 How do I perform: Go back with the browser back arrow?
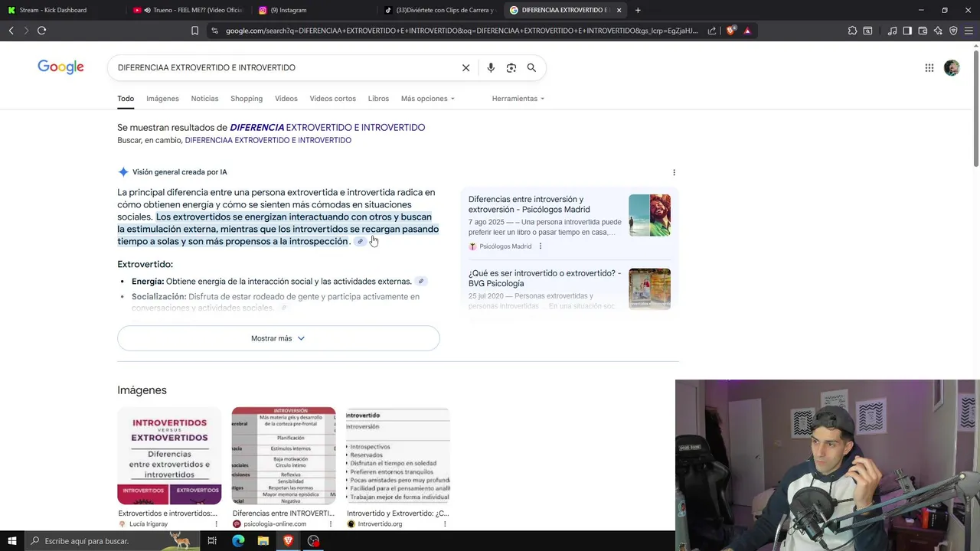[11, 31]
